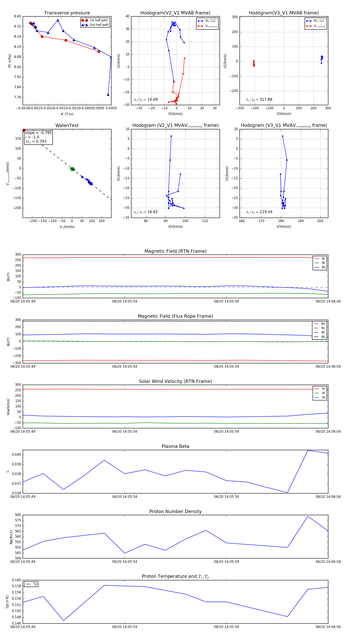351x644 pixels.
Task: Click the eigenvalue ratio 16.82 annotation
Action: (x=146, y=212)
